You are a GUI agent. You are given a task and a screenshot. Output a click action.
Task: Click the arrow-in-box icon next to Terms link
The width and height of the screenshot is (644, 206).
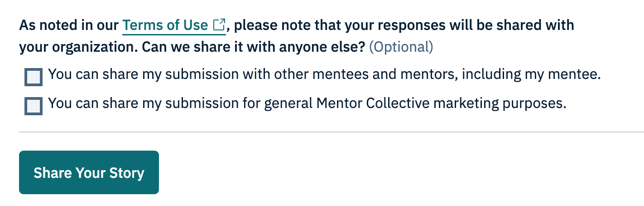click(x=219, y=25)
